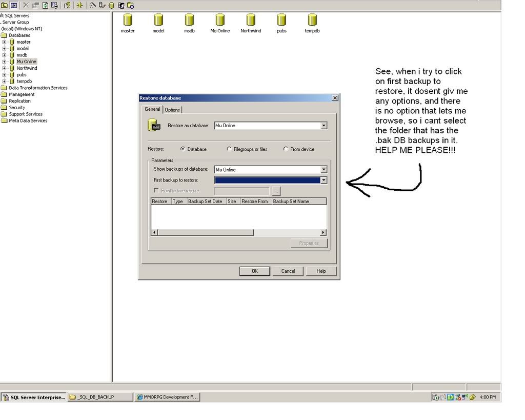Select the pubs database icon in right pane
525x420 pixels.
tap(281, 20)
